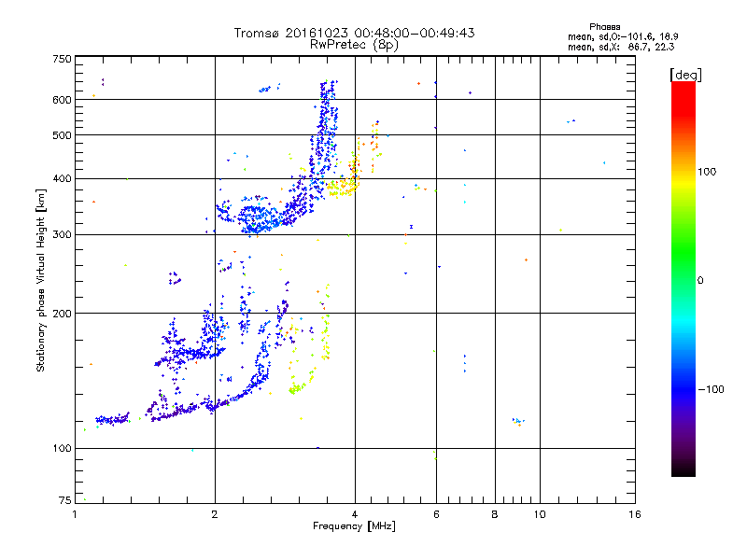Viewport: 747px width, 560px height.
Task: Click the '100' colorbar tick label
Action: (x=707, y=172)
